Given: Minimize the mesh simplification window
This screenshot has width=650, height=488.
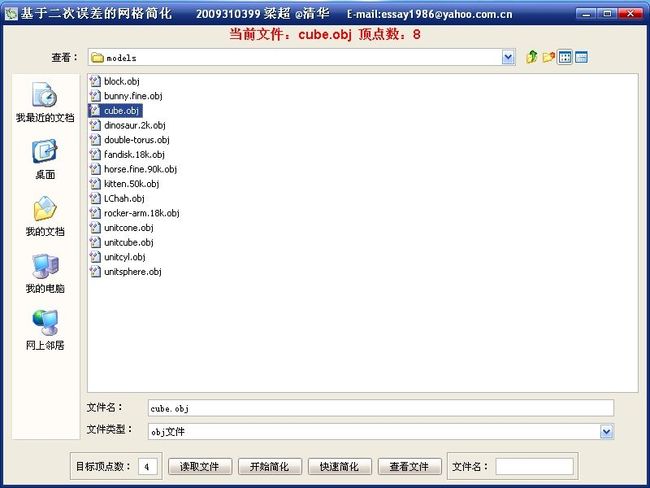Looking at the screenshot, I should pos(586,14).
